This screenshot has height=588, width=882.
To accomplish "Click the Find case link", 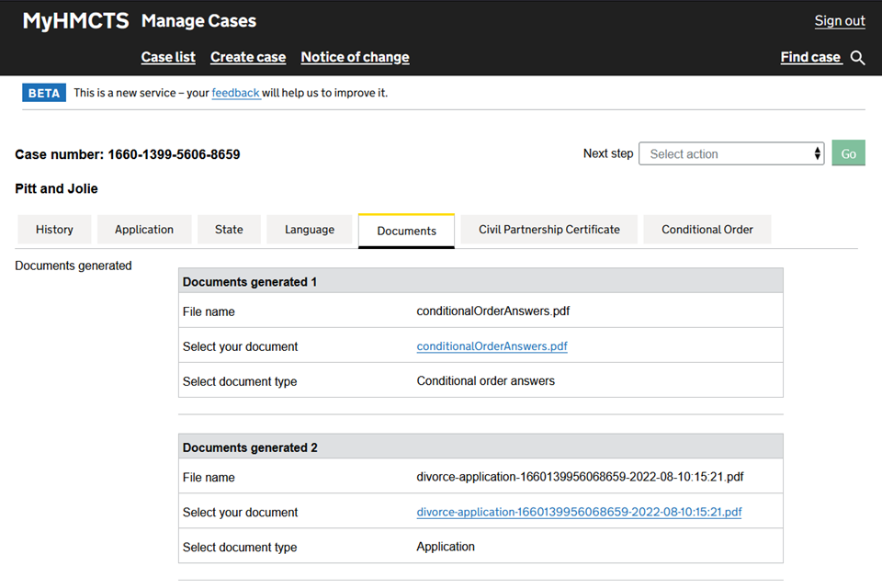I will pyautogui.click(x=810, y=57).
